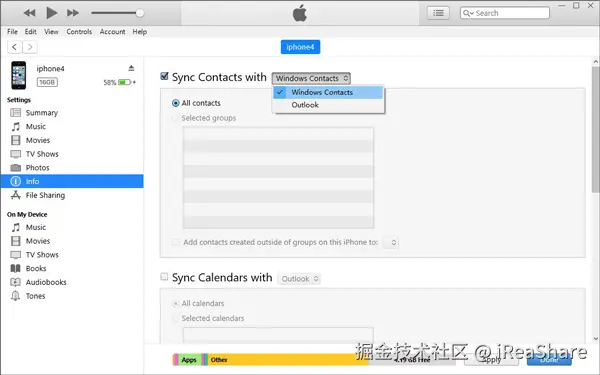Open the View menu

tap(51, 32)
